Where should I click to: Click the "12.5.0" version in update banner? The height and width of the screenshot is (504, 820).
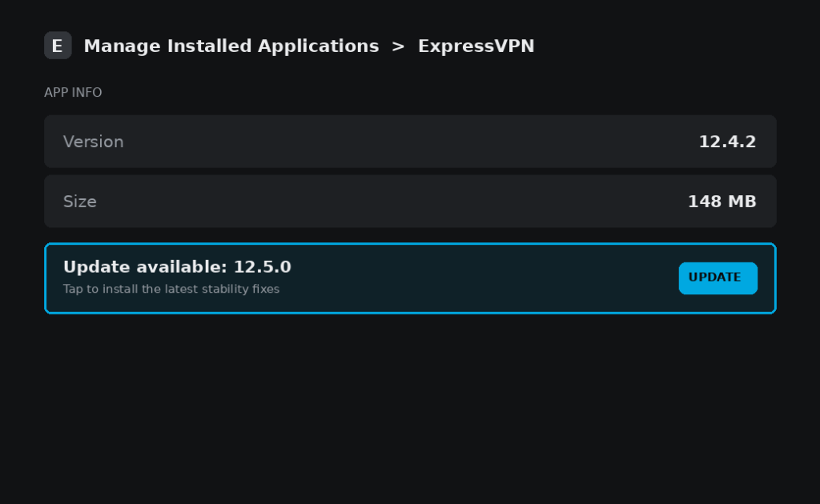coord(262,267)
